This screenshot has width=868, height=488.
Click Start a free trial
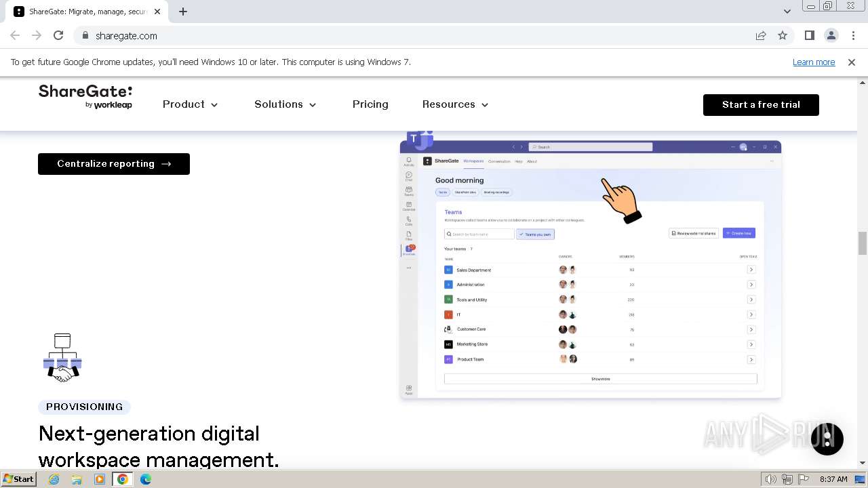point(761,104)
